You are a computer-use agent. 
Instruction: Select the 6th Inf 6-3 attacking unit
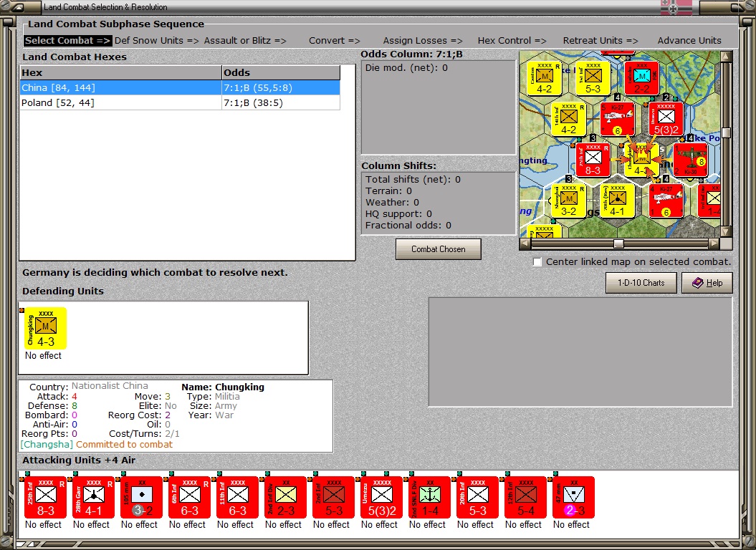click(x=189, y=498)
